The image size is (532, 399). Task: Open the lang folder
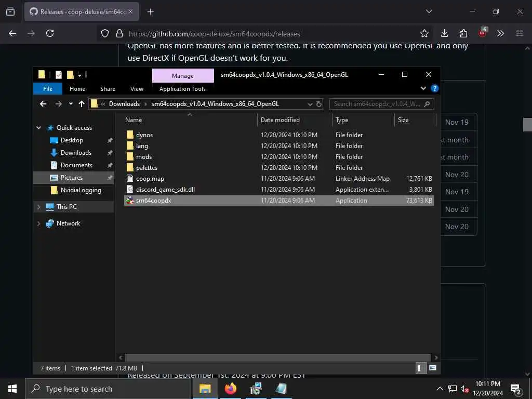(x=142, y=146)
